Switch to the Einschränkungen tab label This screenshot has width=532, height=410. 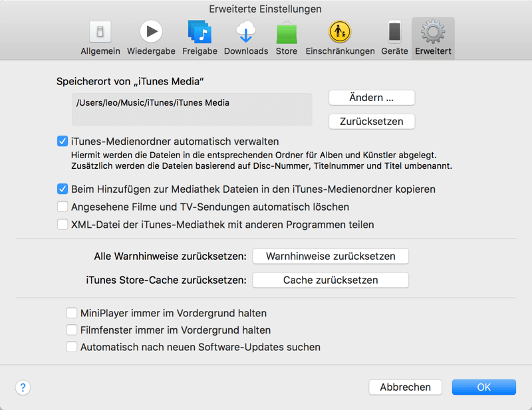pos(340,51)
